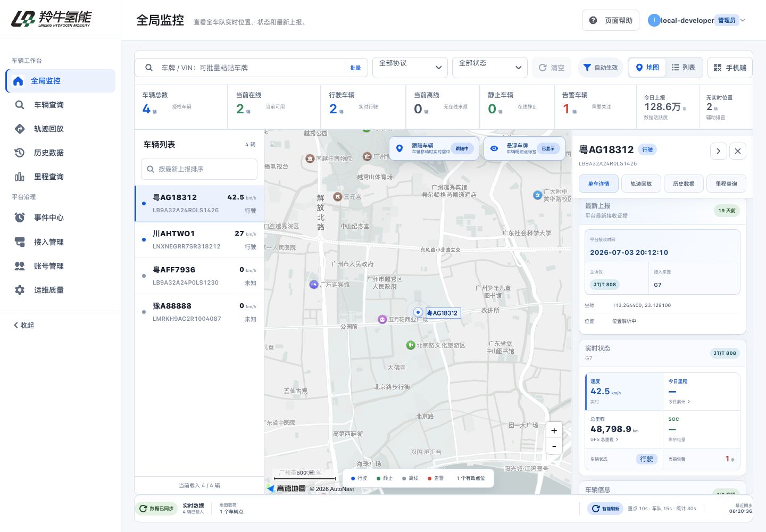Go to next vehicle with panel chevron
Viewport: 766px width, 532px height.
pyautogui.click(x=719, y=151)
